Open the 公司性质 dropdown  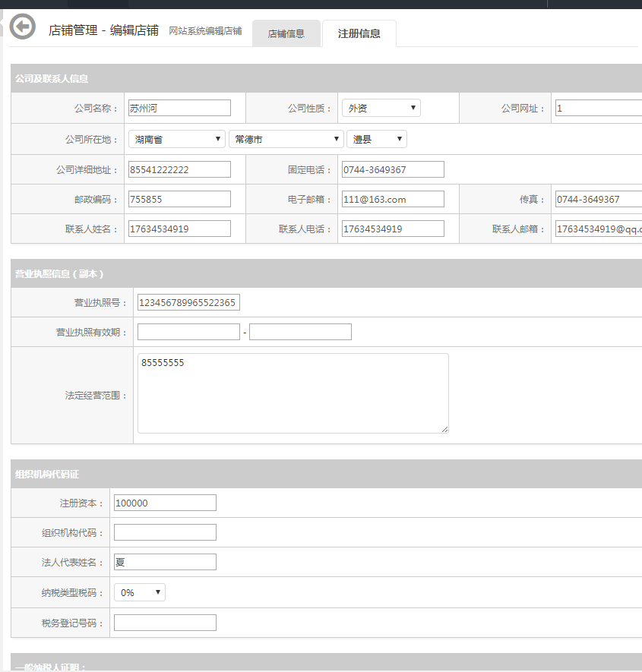[381, 109]
